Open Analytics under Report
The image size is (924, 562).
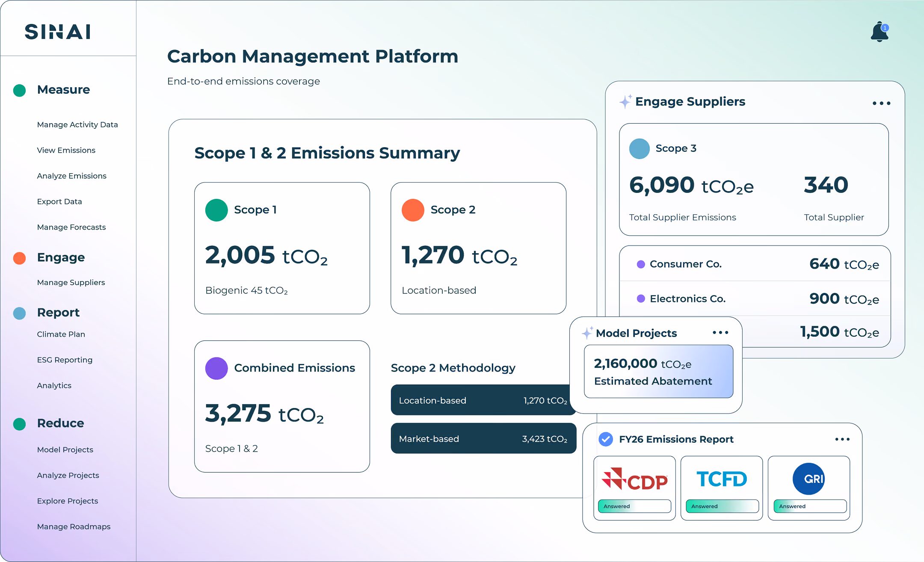pyautogui.click(x=54, y=385)
